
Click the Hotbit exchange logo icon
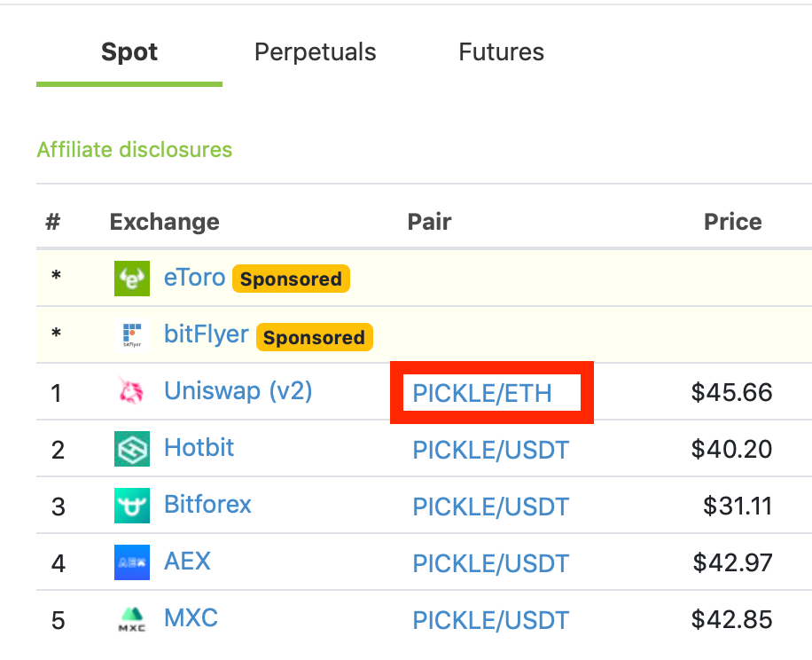pos(132,449)
